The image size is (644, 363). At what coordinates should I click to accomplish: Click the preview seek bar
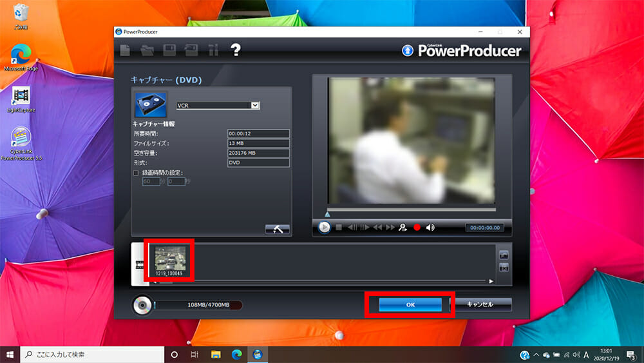click(x=411, y=210)
